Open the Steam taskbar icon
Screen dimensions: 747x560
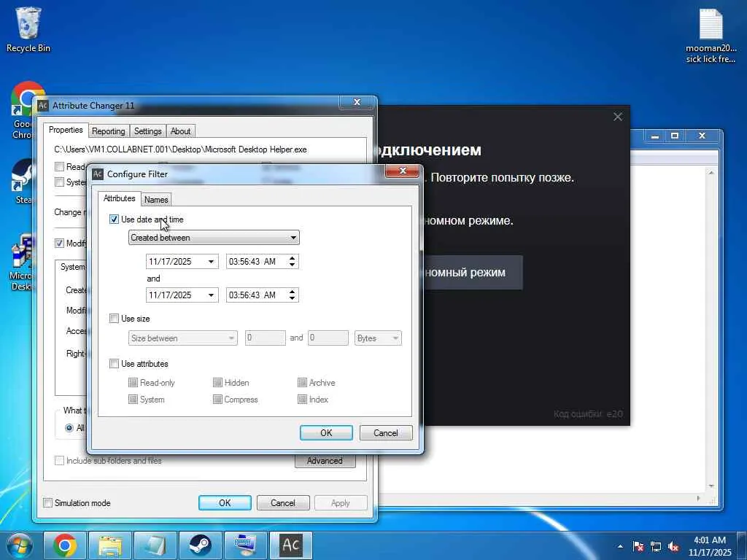click(x=200, y=545)
